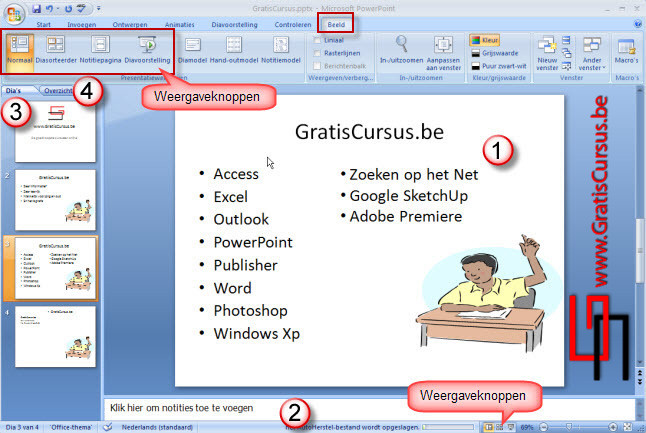This screenshot has height=433, width=646.
Task: Open the Invoegen ribbon tab
Action: [82, 25]
